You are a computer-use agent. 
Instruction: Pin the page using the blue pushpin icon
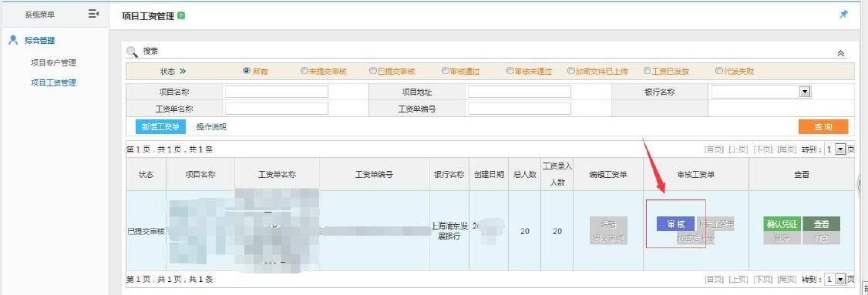click(x=843, y=15)
